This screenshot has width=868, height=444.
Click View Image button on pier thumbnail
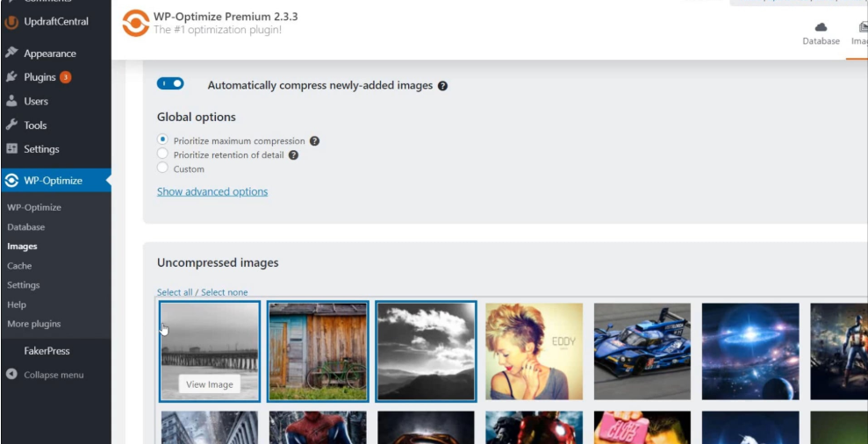(209, 384)
